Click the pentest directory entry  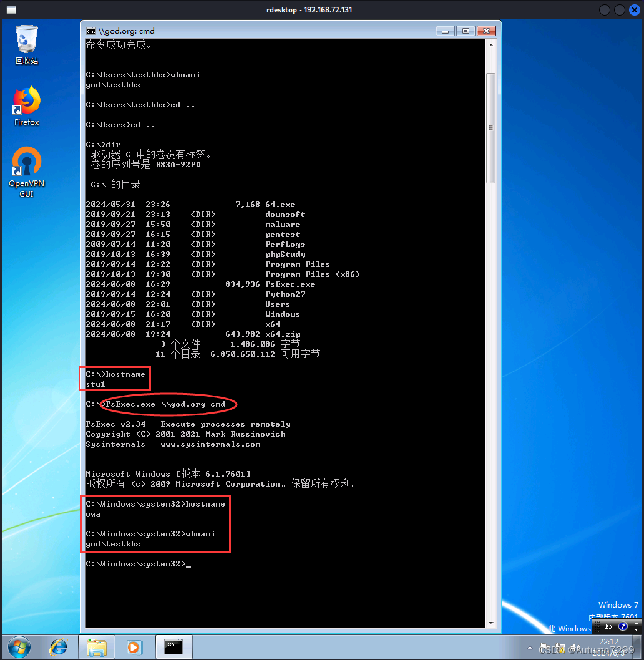(283, 235)
